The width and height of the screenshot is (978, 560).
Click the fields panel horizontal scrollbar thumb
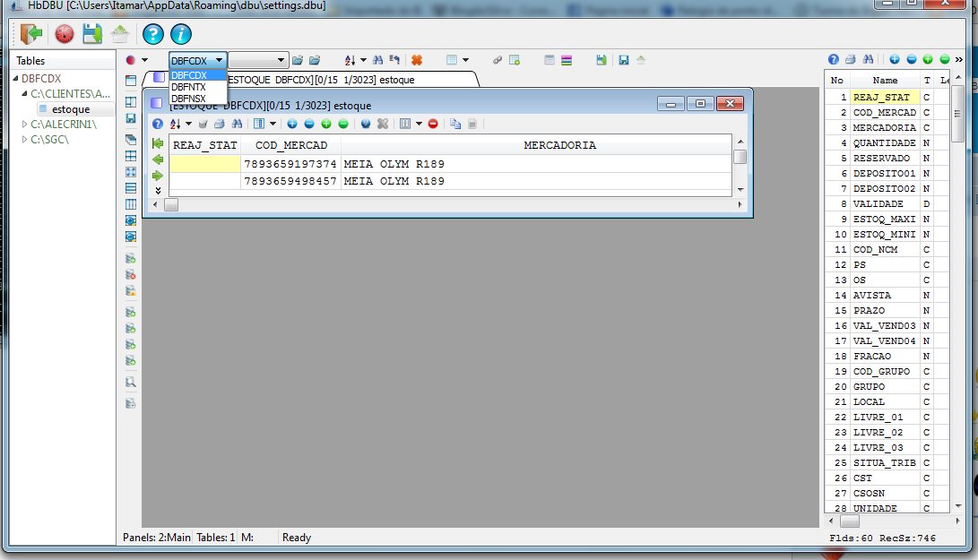click(850, 521)
